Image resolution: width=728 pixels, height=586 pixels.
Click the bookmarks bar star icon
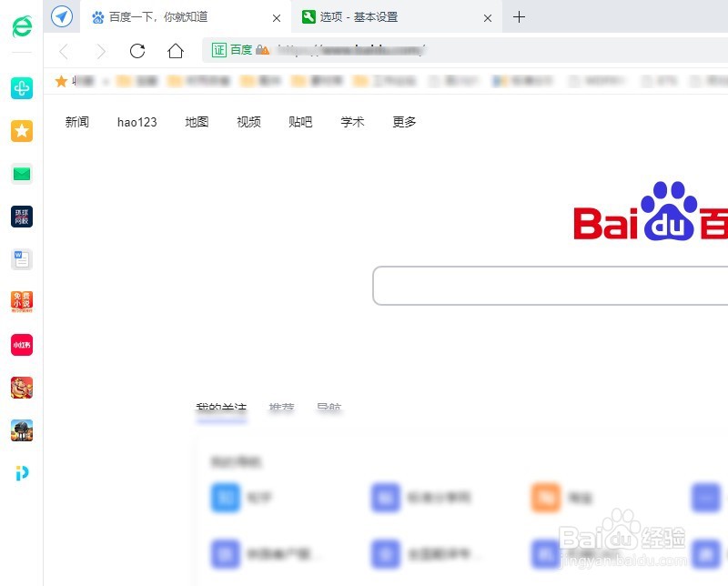coord(61,81)
